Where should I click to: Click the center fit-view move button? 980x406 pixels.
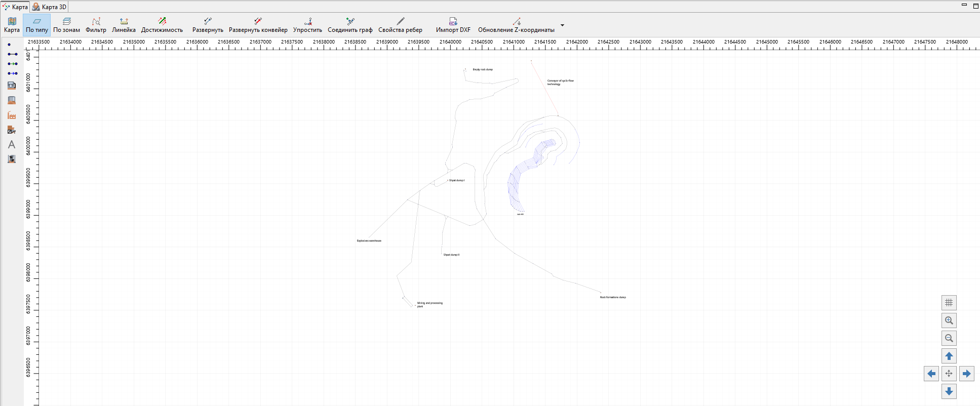pos(949,374)
